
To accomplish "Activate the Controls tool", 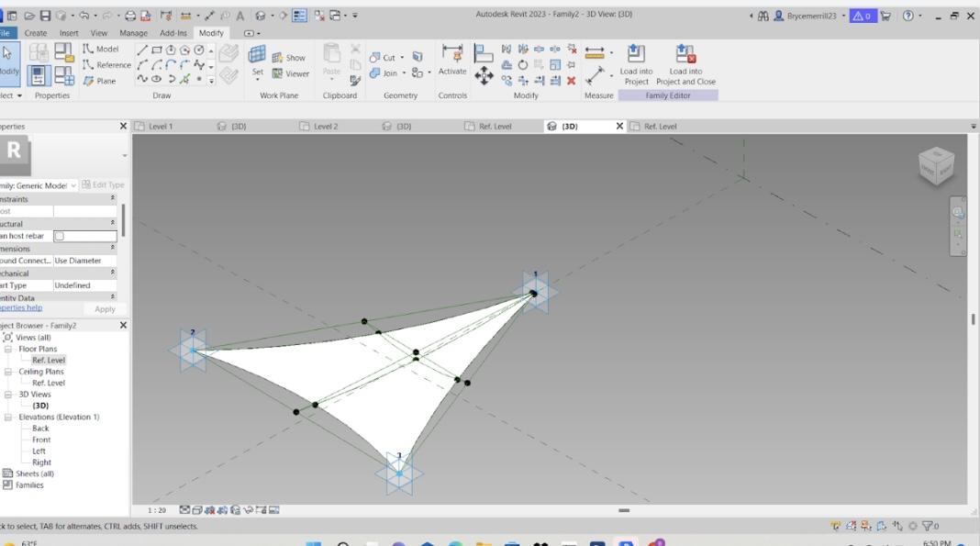I will [x=452, y=61].
